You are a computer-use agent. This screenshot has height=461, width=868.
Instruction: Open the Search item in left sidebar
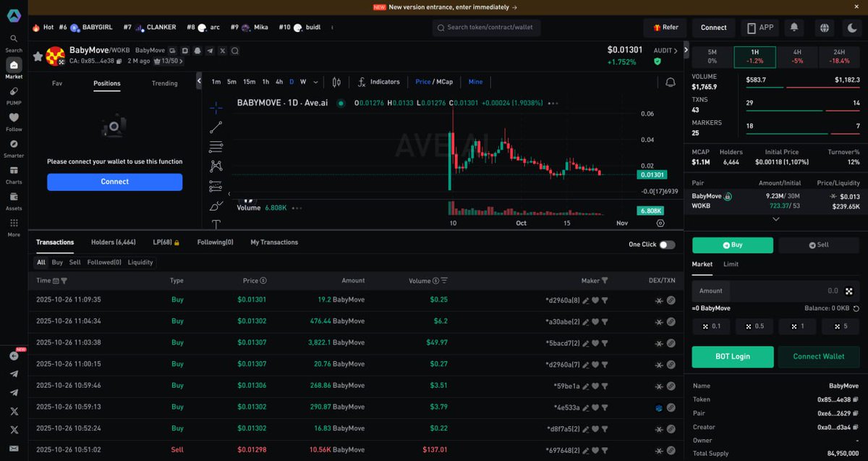click(14, 43)
